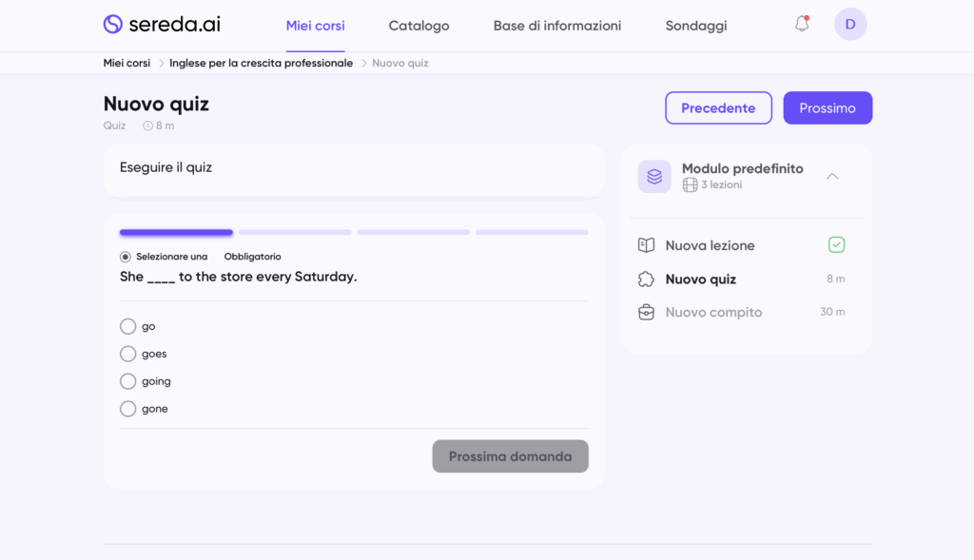Click the second quiz progress bar segment

pos(295,232)
